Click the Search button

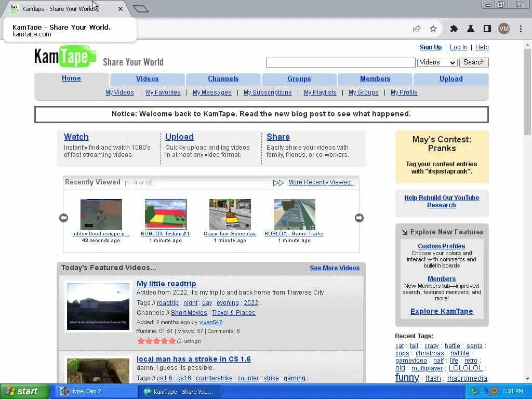474,62
